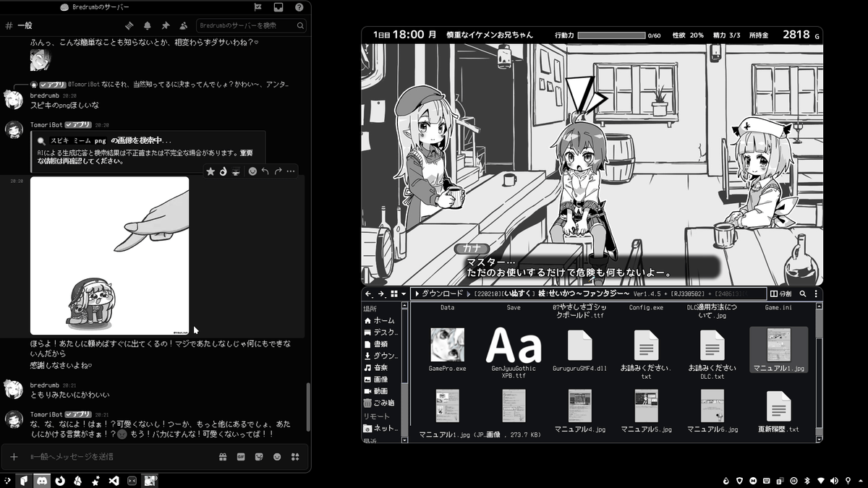
Task: Select GenJyuuGothic XPB.ttf font file
Action: tap(514, 353)
